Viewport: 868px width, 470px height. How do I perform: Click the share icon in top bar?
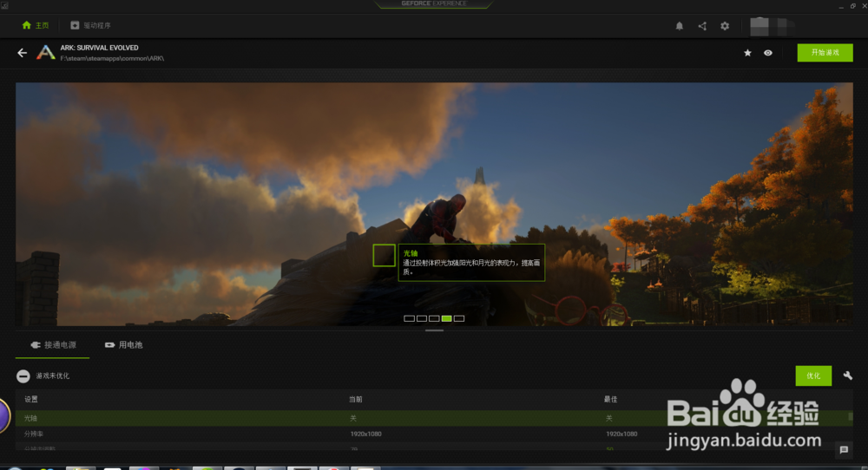point(702,26)
